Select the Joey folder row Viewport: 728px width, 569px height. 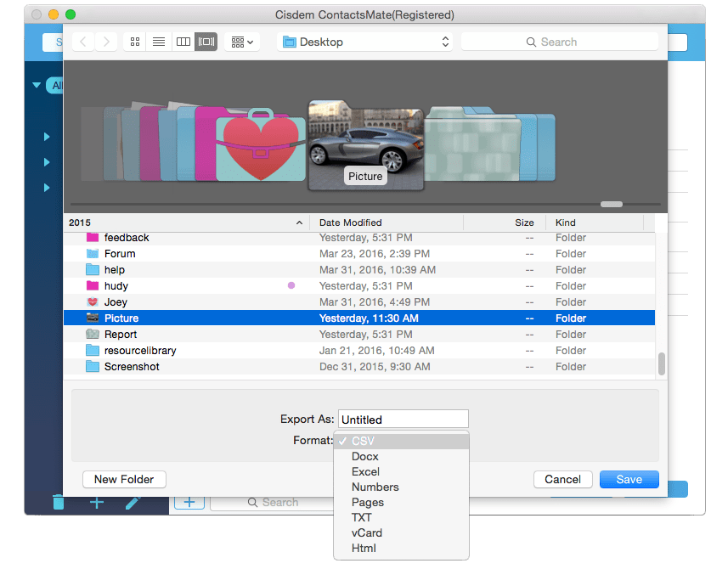click(359, 302)
